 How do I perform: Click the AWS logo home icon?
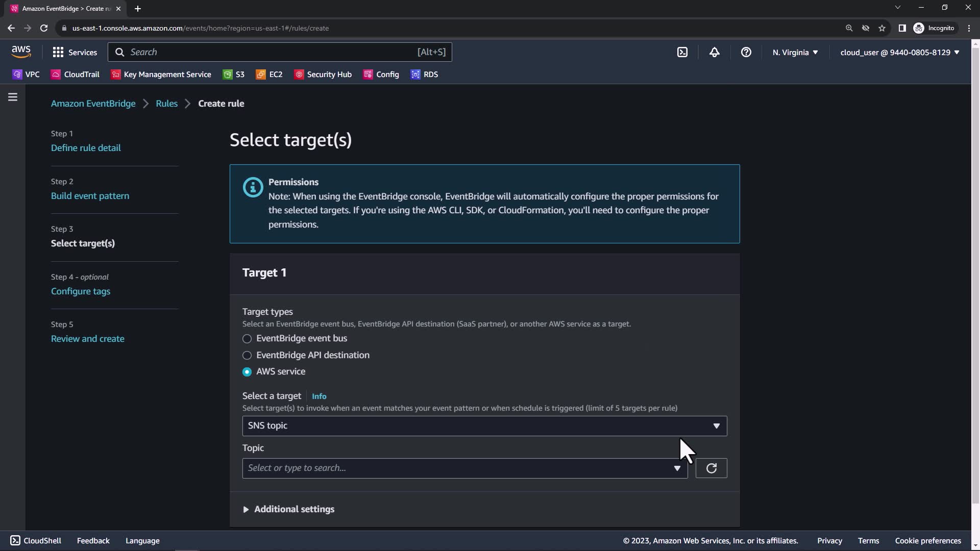21,52
